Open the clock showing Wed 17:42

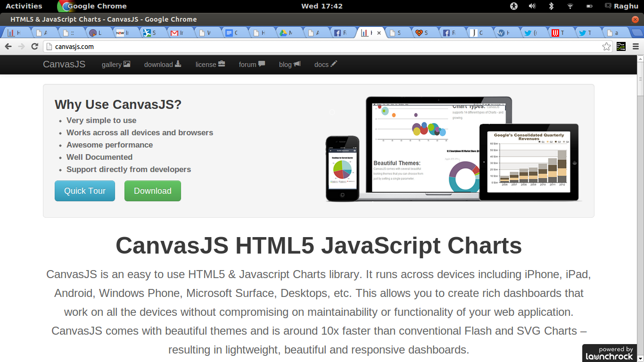coord(322,6)
